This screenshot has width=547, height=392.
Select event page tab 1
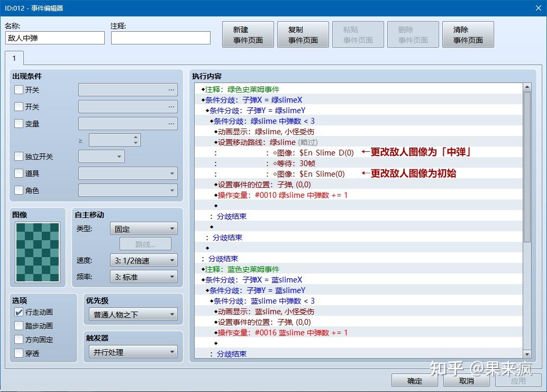tap(14, 59)
